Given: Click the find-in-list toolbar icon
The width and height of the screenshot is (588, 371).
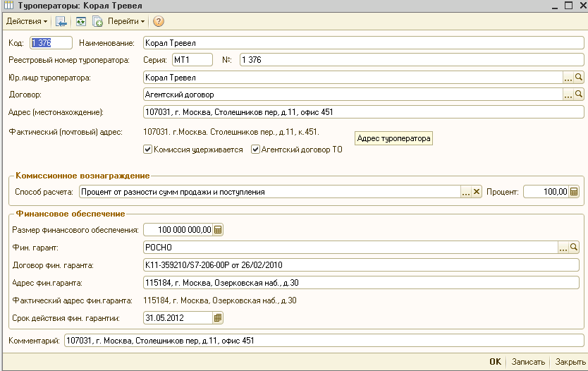Looking at the screenshot, I should 61,21.
